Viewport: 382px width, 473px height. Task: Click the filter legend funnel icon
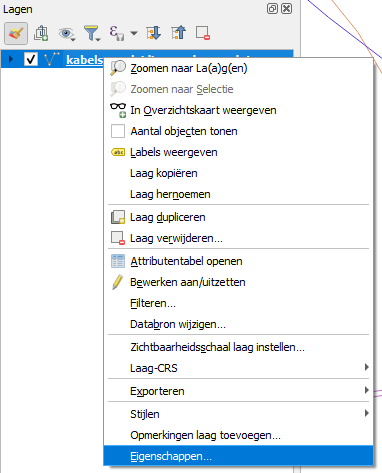(x=92, y=33)
